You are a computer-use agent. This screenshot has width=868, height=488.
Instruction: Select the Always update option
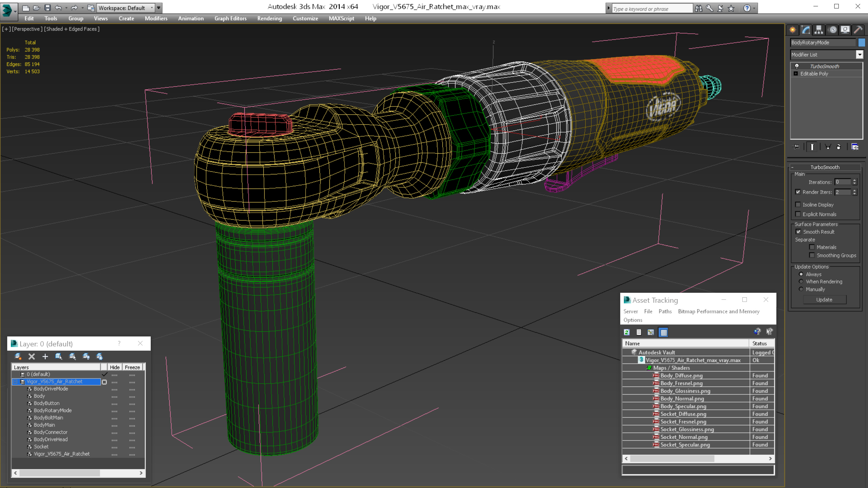pyautogui.click(x=801, y=274)
